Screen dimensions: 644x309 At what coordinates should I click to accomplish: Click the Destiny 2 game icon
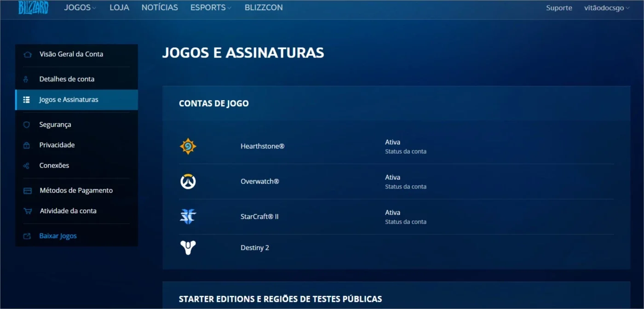click(x=188, y=248)
